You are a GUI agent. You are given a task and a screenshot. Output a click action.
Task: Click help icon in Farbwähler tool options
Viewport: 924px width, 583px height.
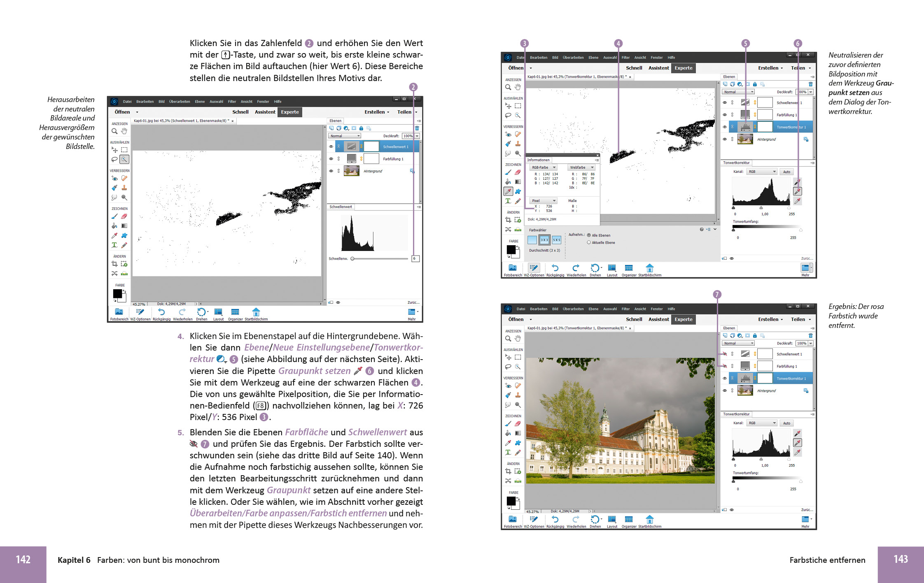click(x=701, y=230)
